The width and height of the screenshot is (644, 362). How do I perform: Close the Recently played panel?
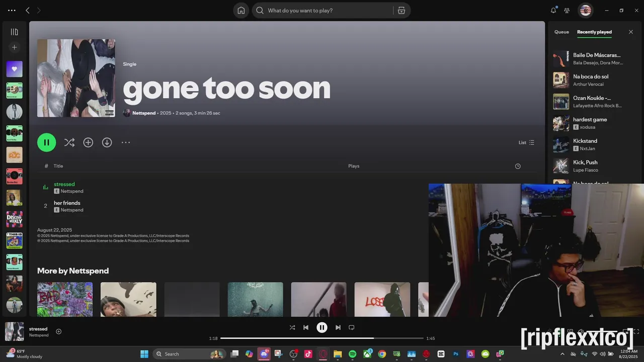tap(631, 32)
